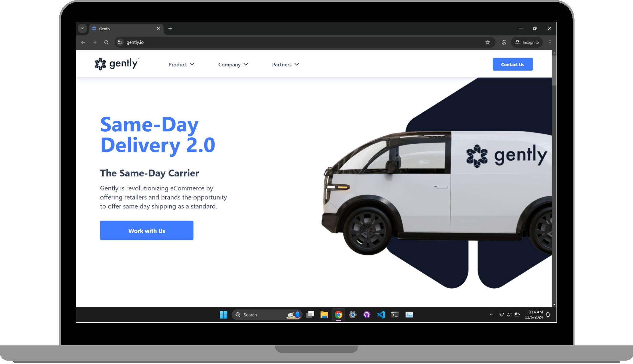Click the page vertical scrollbar thumb
This screenshot has width=633, height=364.
[554, 71]
